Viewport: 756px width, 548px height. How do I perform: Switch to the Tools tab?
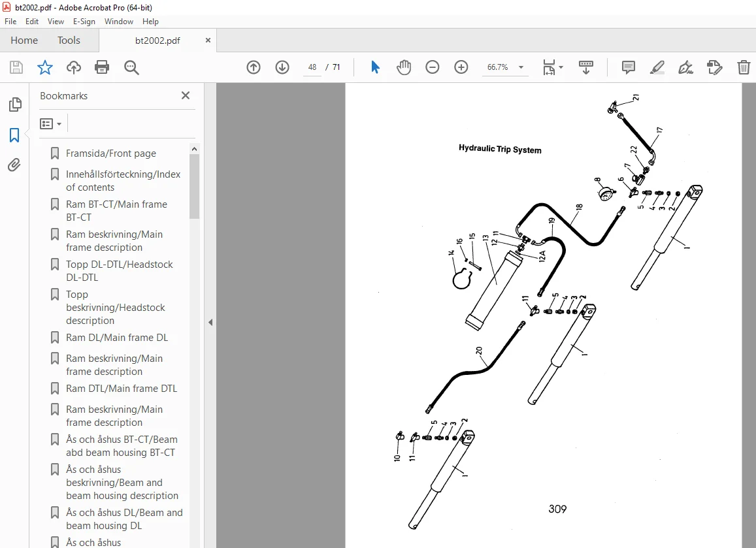pos(69,40)
